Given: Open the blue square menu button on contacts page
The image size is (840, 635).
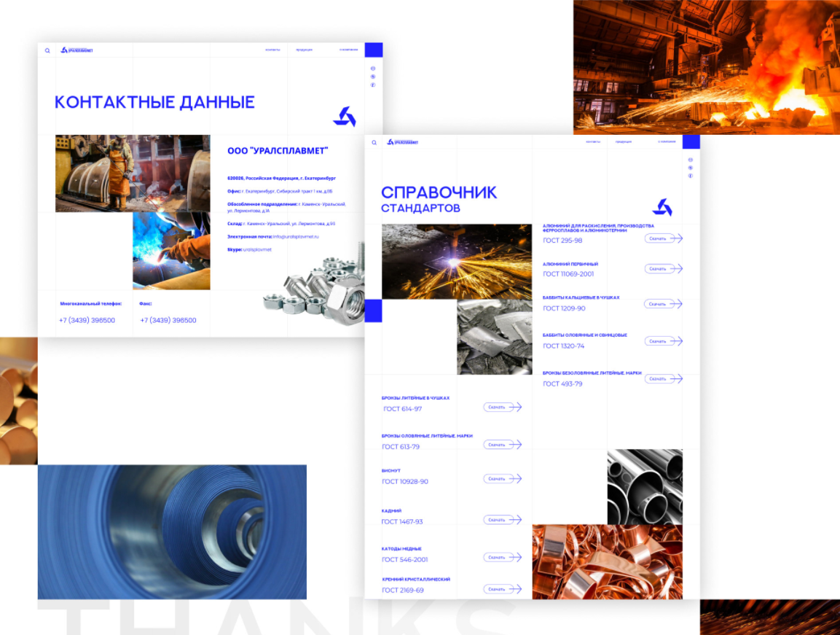Looking at the screenshot, I should pos(374,50).
